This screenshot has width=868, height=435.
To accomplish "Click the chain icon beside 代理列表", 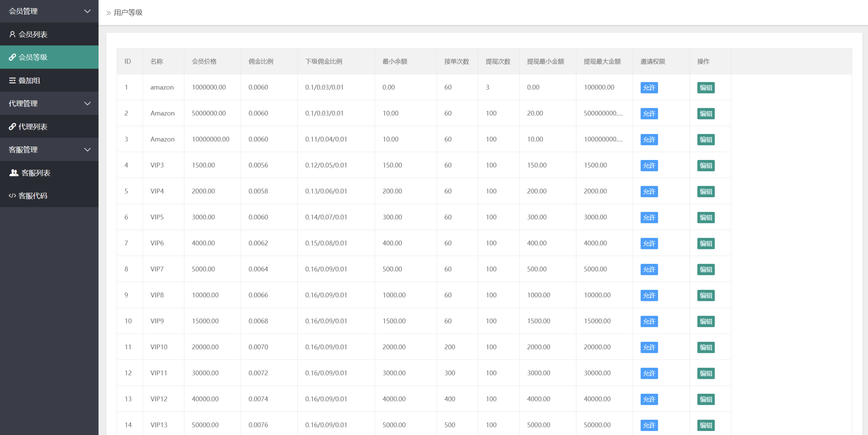I will (12, 127).
